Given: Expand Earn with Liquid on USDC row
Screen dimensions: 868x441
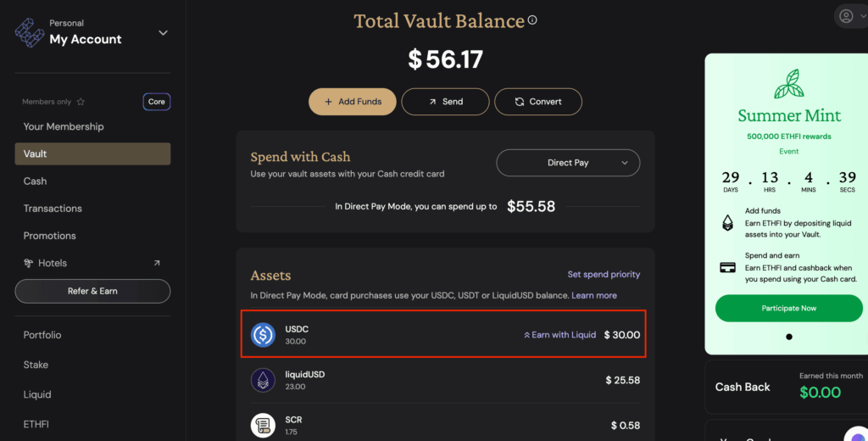Looking at the screenshot, I should click(559, 335).
